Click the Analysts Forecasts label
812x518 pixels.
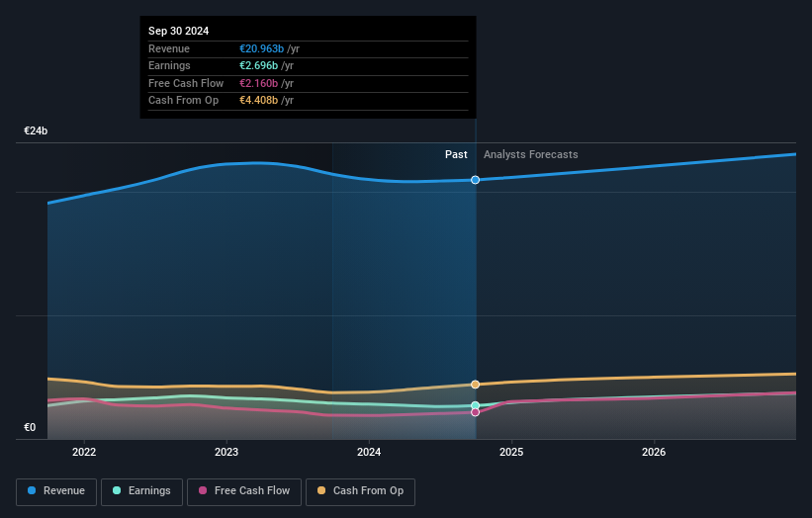point(531,155)
